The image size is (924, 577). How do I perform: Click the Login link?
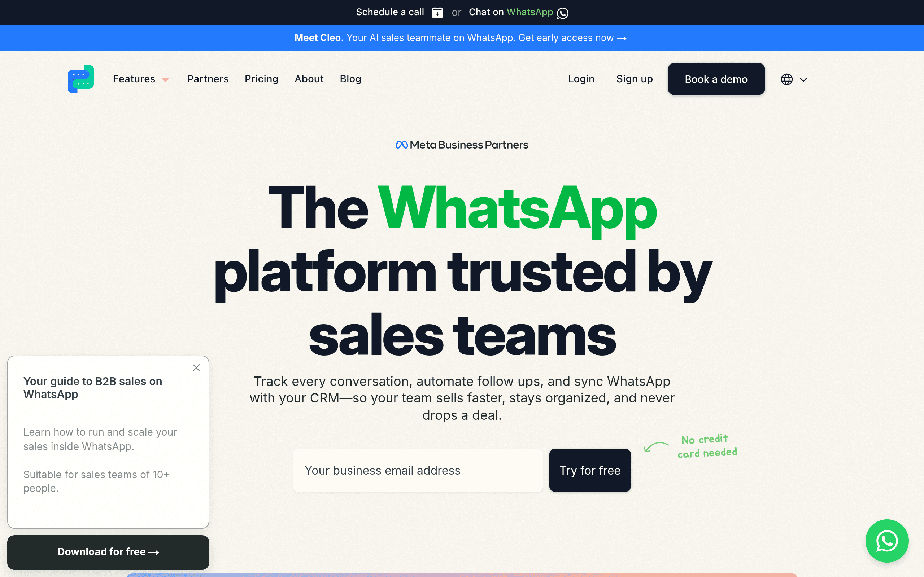(581, 79)
